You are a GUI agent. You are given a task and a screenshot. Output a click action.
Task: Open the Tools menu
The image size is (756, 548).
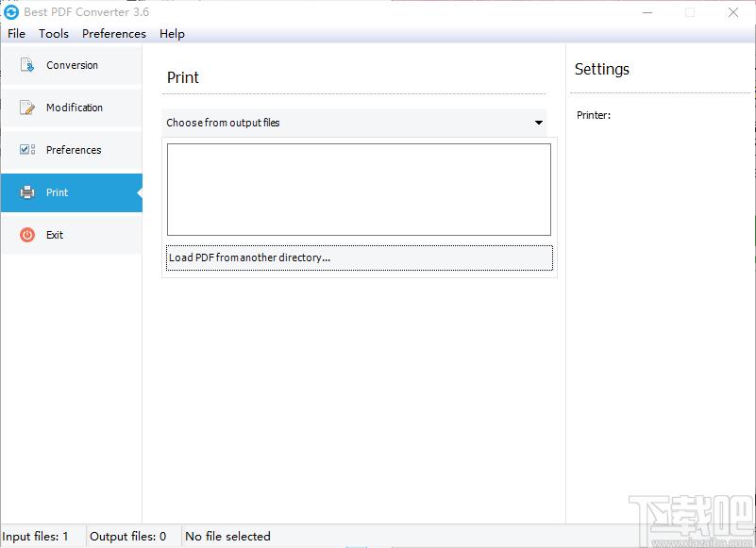click(x=54, y=34)
